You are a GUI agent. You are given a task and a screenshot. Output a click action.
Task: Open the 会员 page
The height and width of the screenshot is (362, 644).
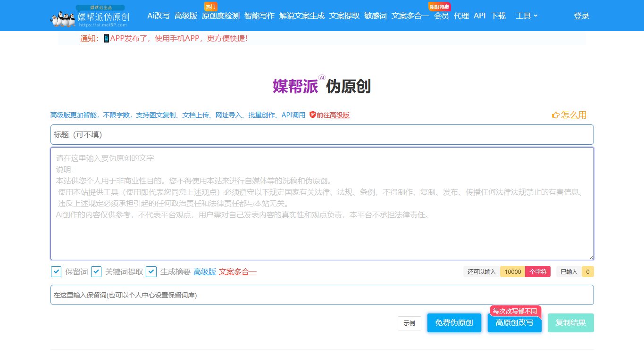tap(442, 16)
